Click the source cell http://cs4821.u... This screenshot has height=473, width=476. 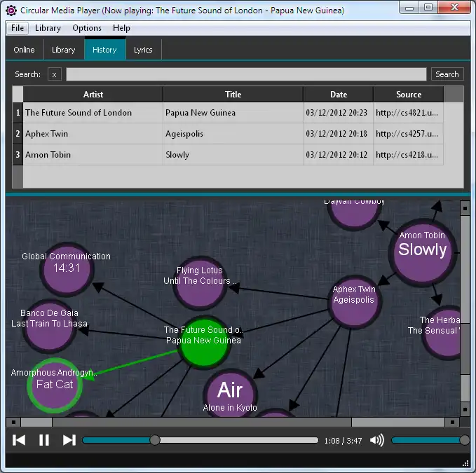tap(408, 113)
